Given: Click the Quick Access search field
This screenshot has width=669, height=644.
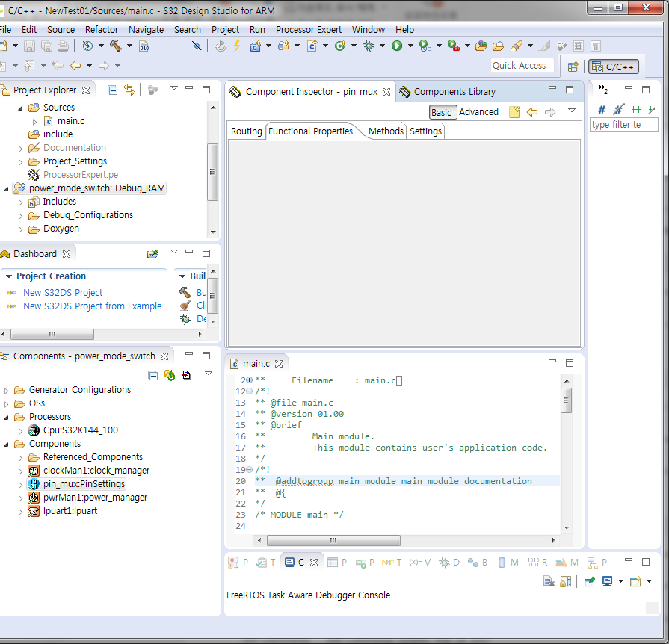Looking at the screenshot, I should click(x=522, y=66).
